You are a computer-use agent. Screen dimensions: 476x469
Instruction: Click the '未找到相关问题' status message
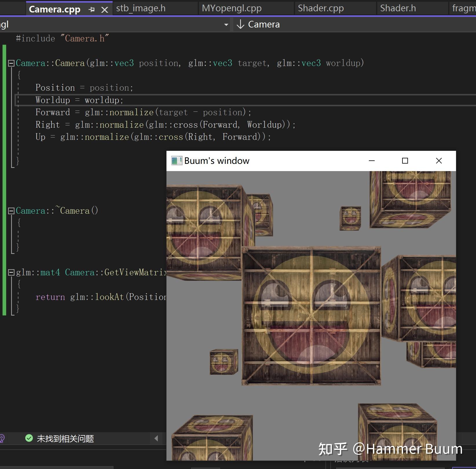click(65, 438)
